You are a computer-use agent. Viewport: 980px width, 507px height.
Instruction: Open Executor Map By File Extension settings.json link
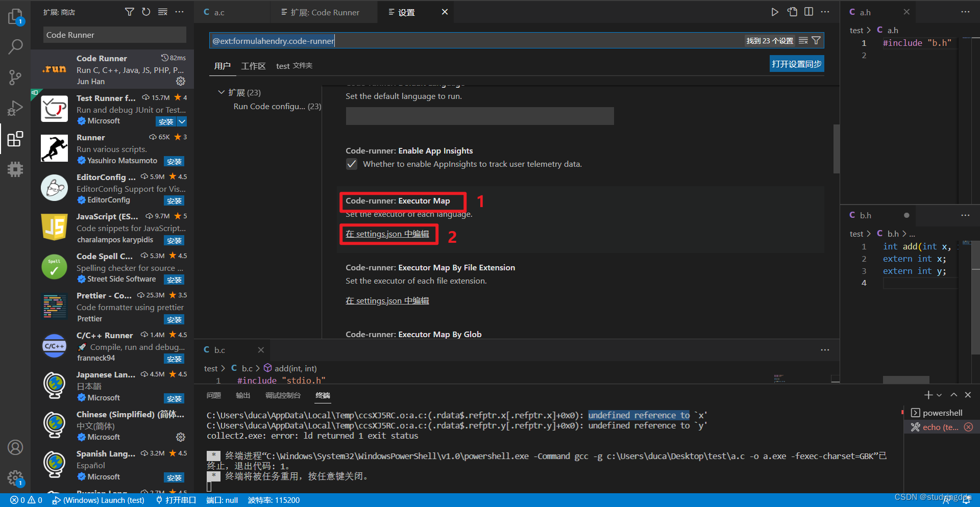coord(387,300)
